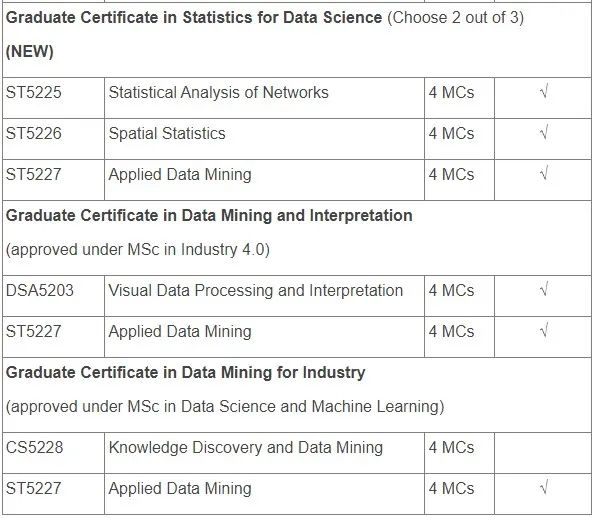This screenshot has width=593, height=518.
Task: Click the Graduate Certificate in Statistics for Data Science heading
Action: [194, 18]
